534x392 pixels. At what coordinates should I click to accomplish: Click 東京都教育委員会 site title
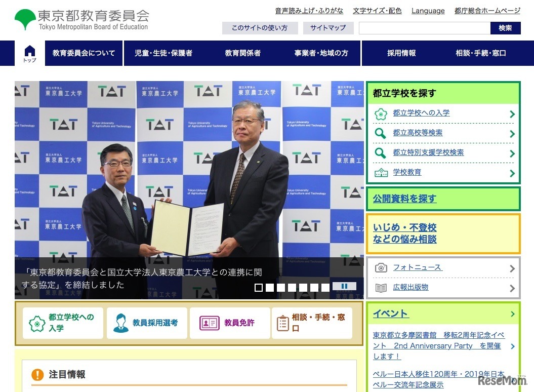tap(93, 16)
